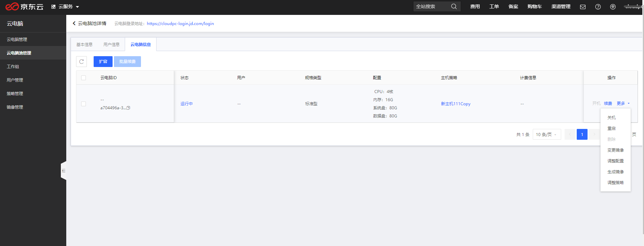The height and width of the screenshot is (246, 644).
Task: Copy the cloud PC ID with copy icon
Action: click(x=128, y=108)
